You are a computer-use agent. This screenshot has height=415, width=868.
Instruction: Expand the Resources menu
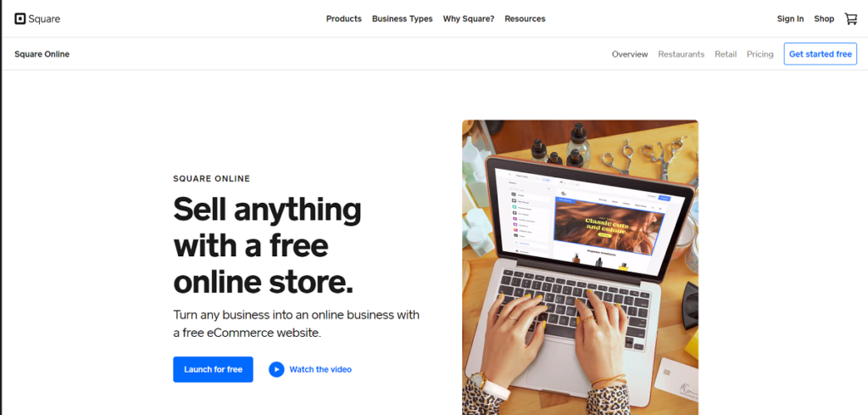pos(525,19)
